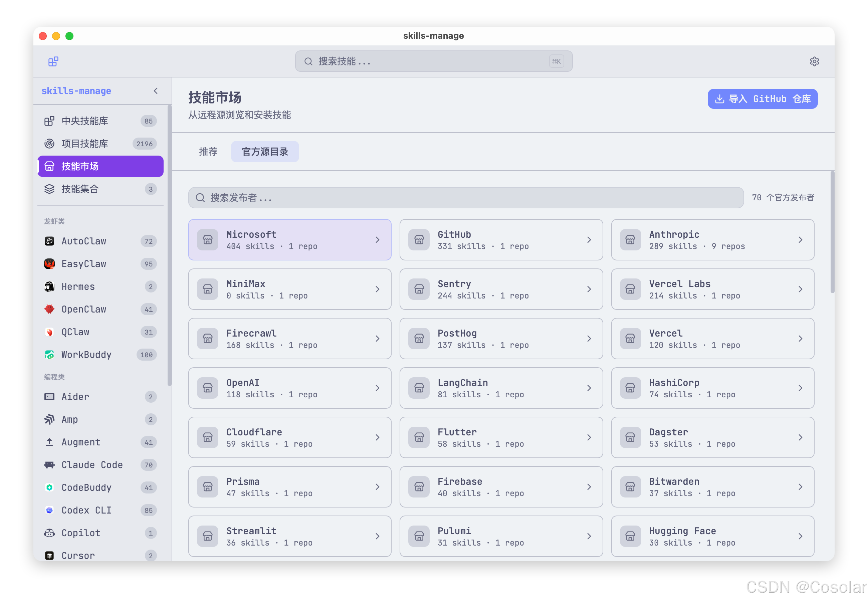Image resolution: width=868 pixels, height=601 pixels.
Task: Click the Claude Code icon
Action: tap(49, 465)
